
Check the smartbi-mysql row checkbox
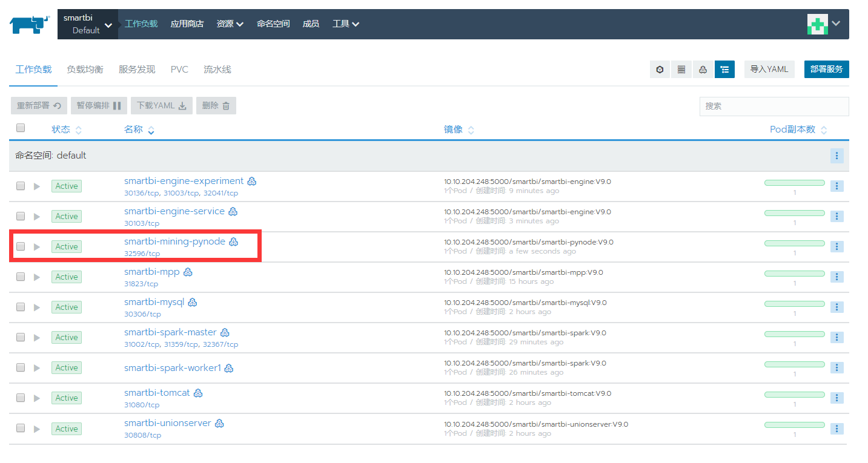[21, 307]
